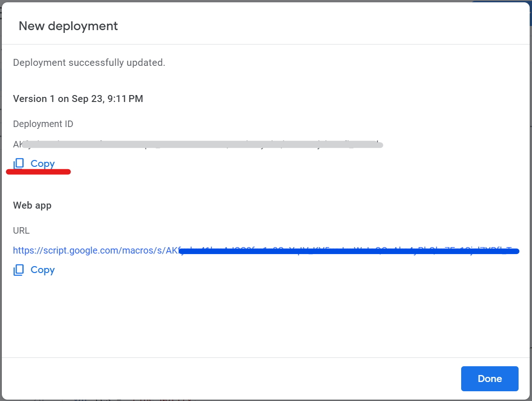
Task: Click the URL field label
Action: (x=21, y=230)
